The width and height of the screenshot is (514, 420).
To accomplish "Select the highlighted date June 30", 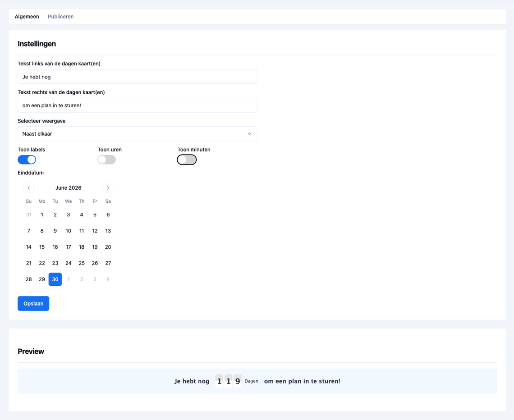I will 55,279.
